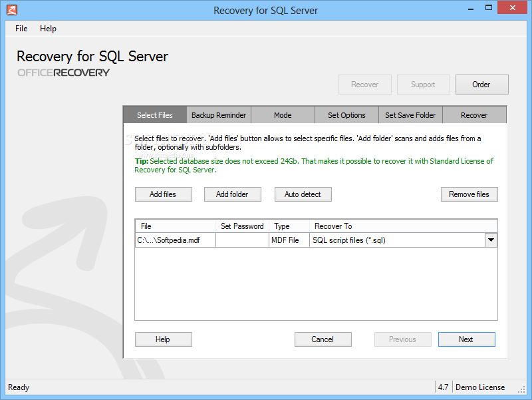Open the Help menu
The height and width of the screenshot is (400, 532).
[48, 29]
